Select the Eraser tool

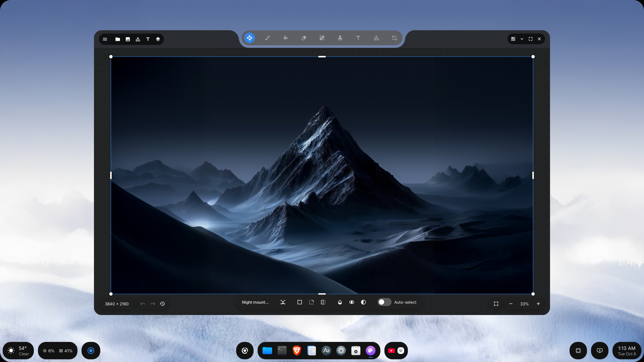point(304,38)
